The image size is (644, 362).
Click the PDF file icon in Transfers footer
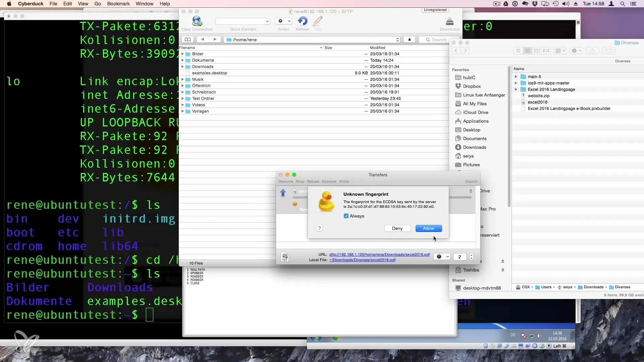click(285, 257)
